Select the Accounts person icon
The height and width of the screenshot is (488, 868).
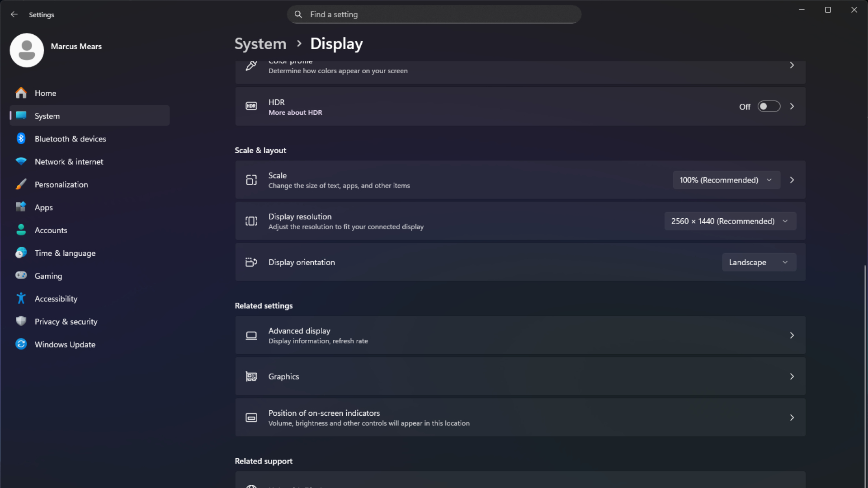(x=21, y=230)
